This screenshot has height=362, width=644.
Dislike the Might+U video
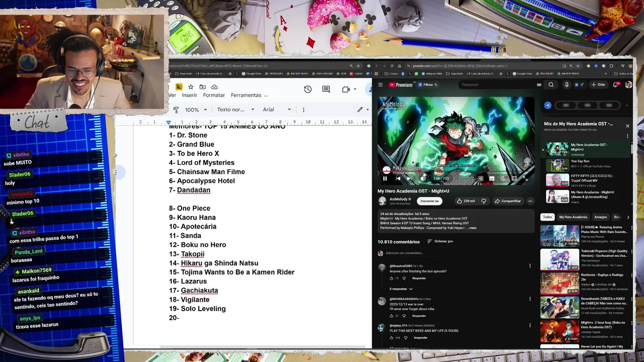pos(484,201)
